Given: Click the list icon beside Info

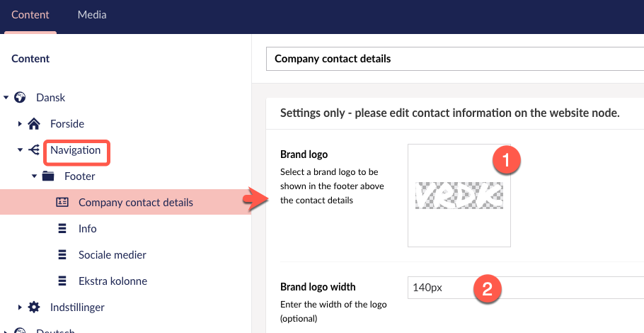Looking at the screenshot, I should tap(62, 229).
